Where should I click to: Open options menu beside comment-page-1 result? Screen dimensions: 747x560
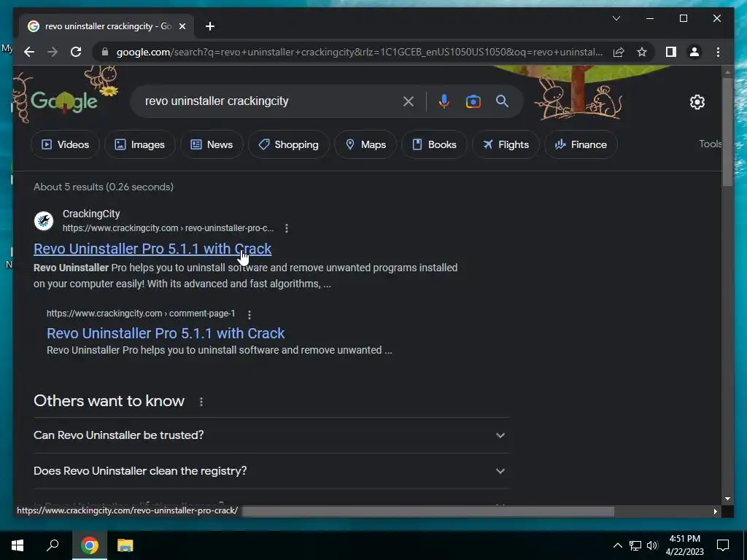coord(249,314)
